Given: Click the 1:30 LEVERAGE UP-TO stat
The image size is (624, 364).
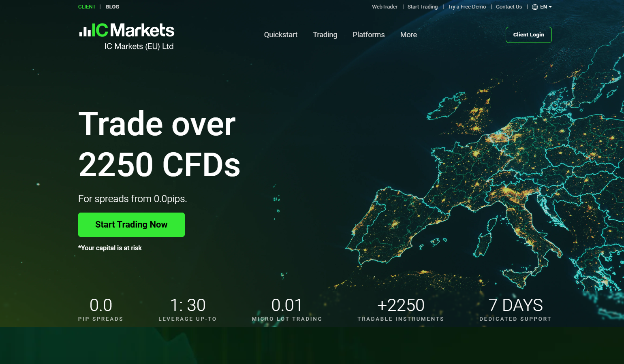Looking at the screenshot, I should click(188, 310).
